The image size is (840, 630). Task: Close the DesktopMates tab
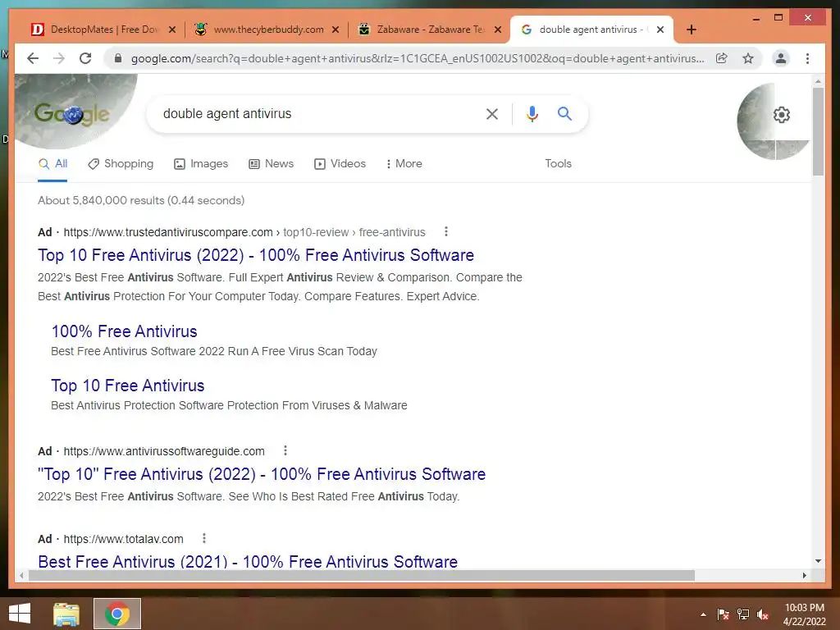[172, 30]
